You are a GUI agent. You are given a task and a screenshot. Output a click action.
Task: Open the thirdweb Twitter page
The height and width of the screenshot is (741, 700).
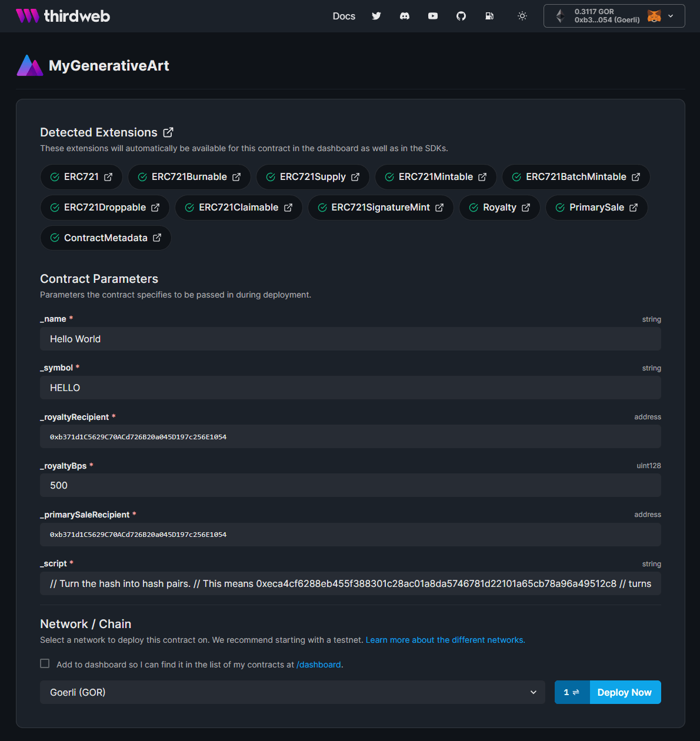pos(376,16)
